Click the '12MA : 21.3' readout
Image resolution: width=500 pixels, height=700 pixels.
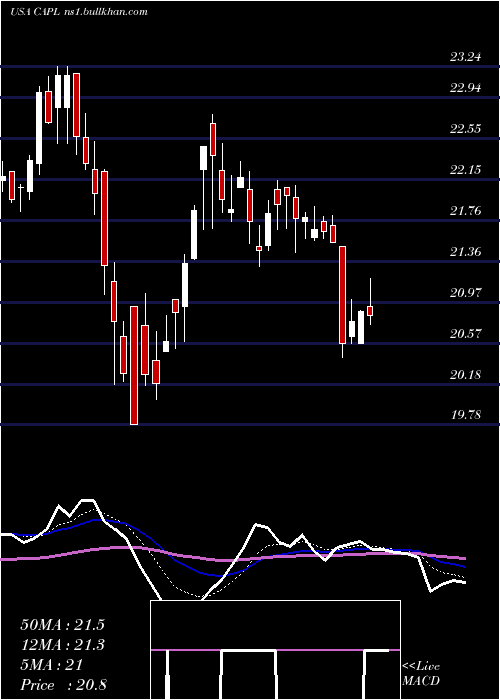(x=62, y=645)
